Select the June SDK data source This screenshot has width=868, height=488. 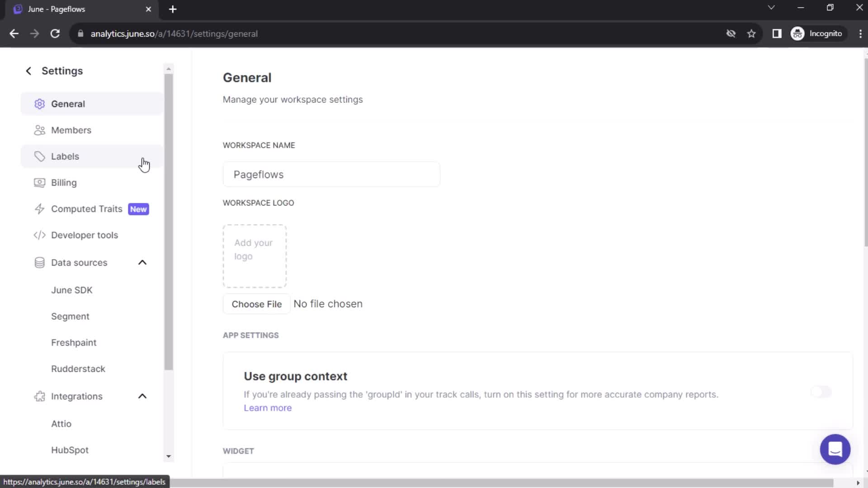coord(72,290)
